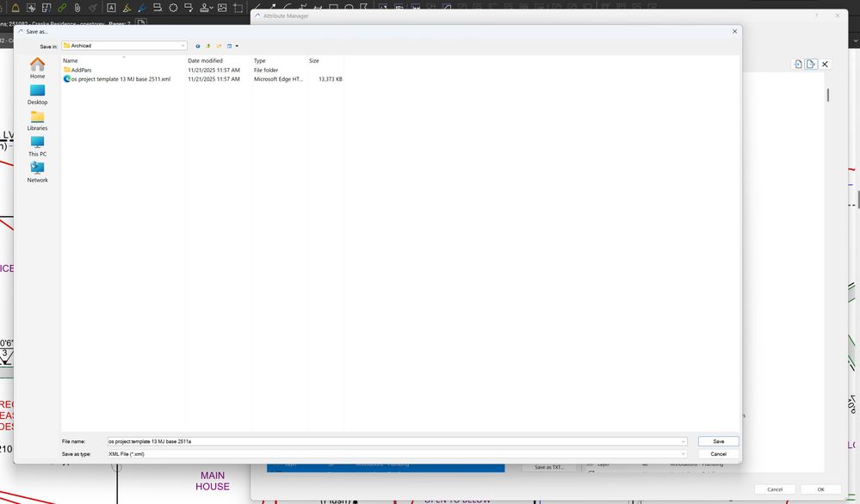
Task: Create a new folder in Archicad directory
Action: pyautogui.click(x=219, y=46)
